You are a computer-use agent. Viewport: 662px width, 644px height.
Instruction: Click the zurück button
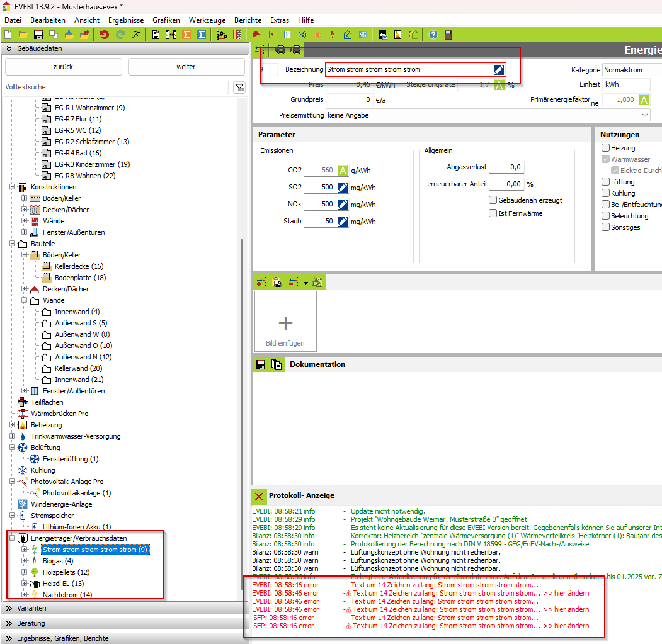(63, 67)
